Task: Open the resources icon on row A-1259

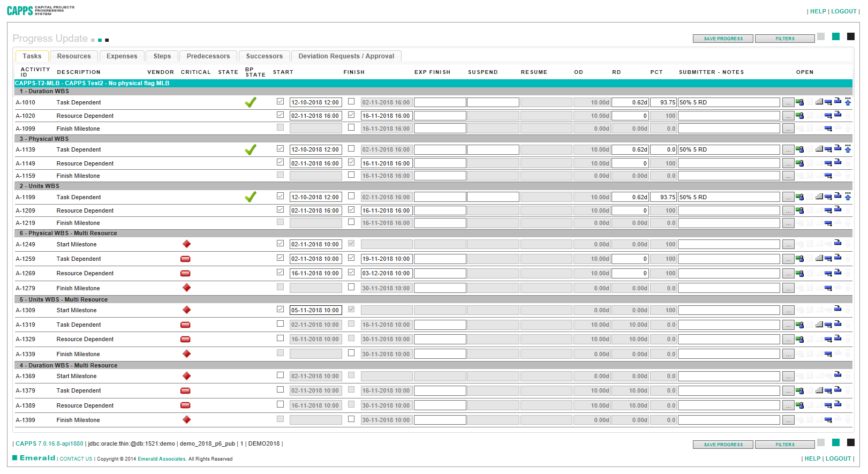Action: 799,259
